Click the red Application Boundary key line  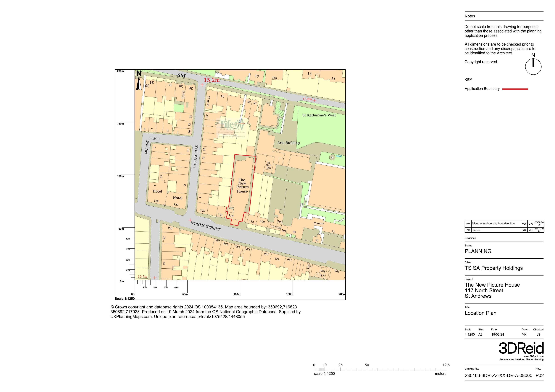[515, 89]
